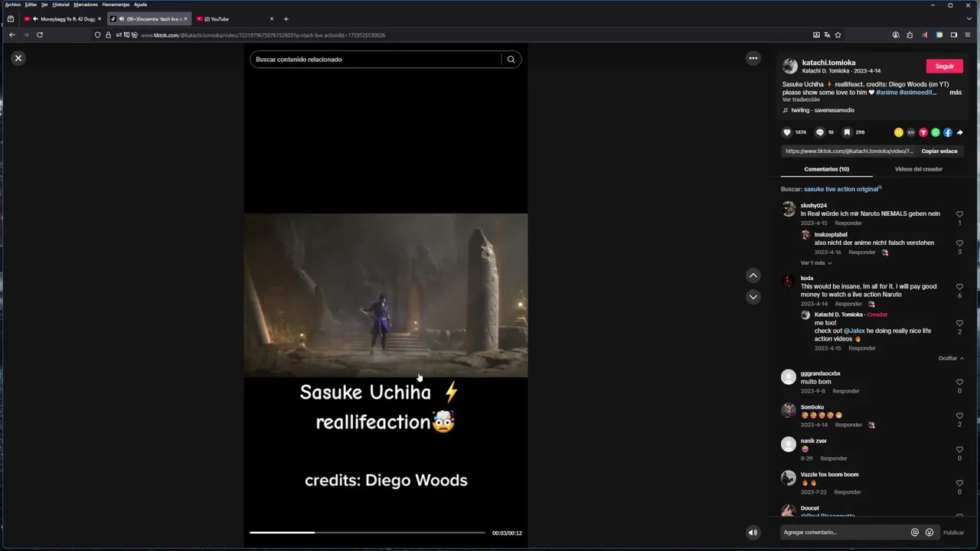Screen dimensions: 980x551
Task: Go to previous video with up arrow
Action: pyautogui.click(x=753, y=275)
